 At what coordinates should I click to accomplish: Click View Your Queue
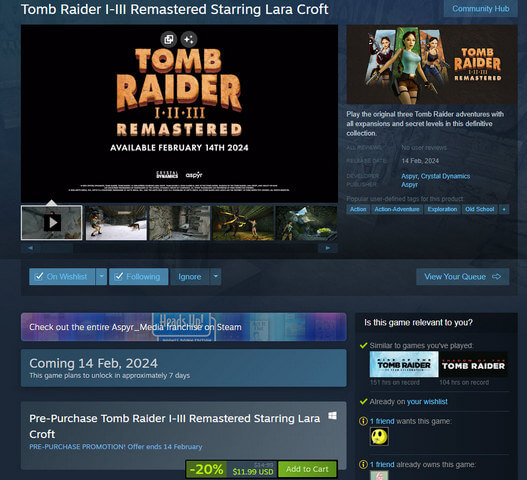462,277
